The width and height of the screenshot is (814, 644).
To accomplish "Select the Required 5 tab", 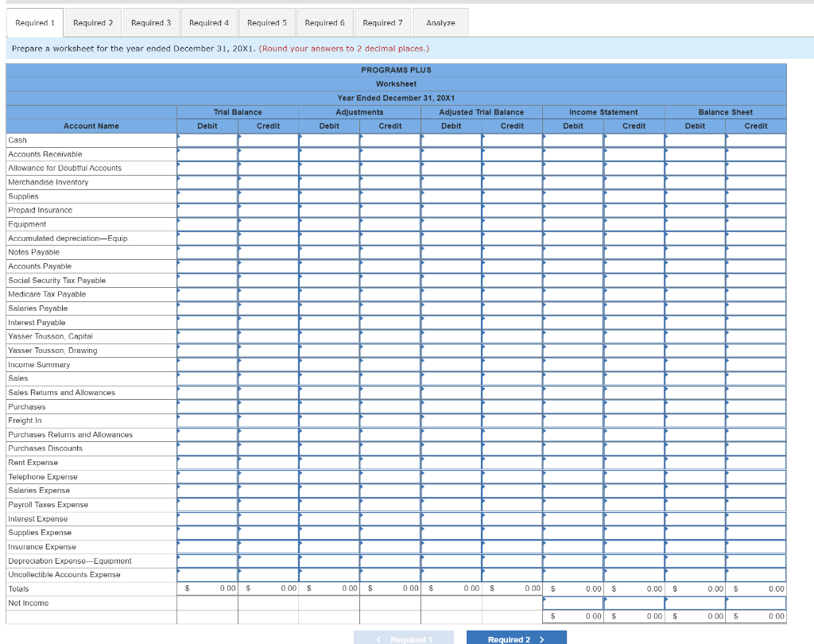I will pos(267,23).
